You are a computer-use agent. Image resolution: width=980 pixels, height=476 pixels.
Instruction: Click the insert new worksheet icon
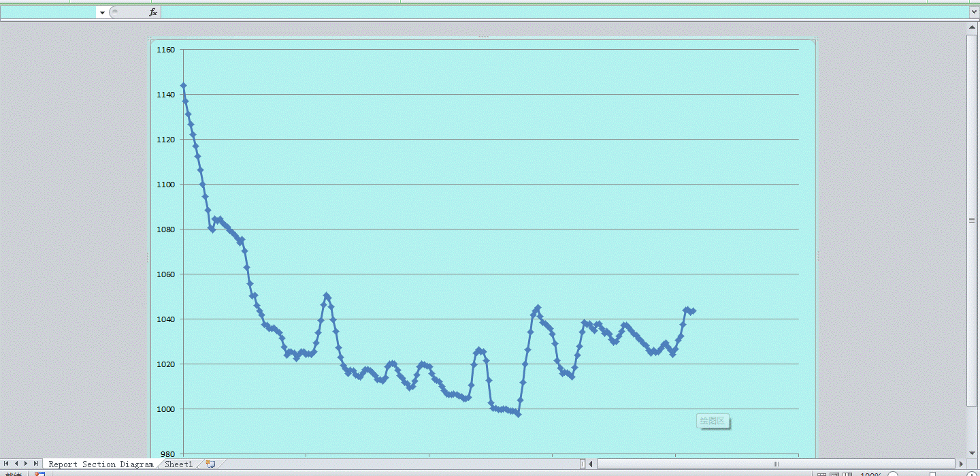210,464
